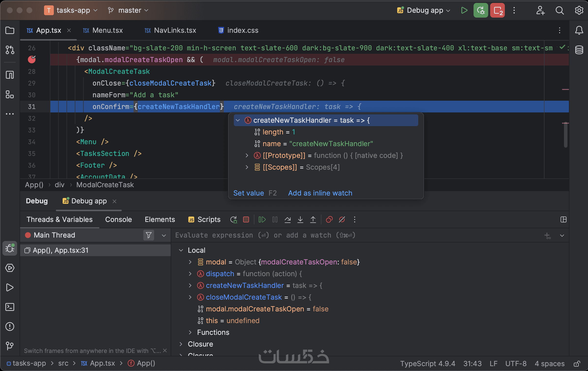Click the red Stop debug icon
The height and width of the screenshot is (371, 588).
click(246, 219)
